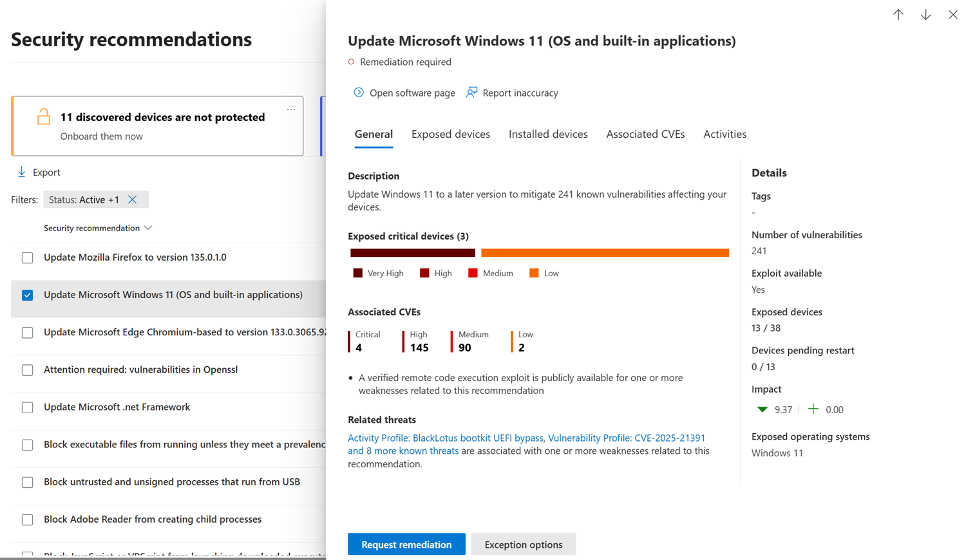This screenshot has width=966, height=560.
Task: Click the orange lock icon on card
Action: pyautogui.click(x=43, y=117)
